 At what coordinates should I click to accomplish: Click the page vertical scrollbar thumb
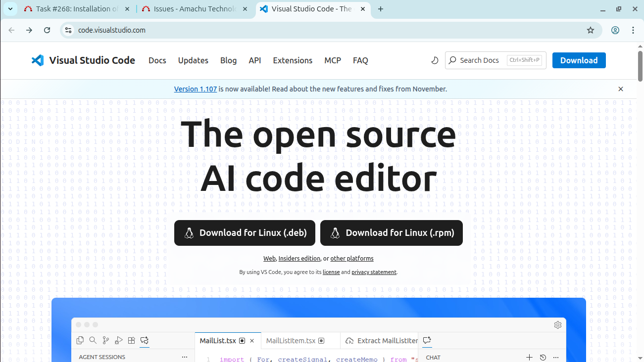[640, 66]
